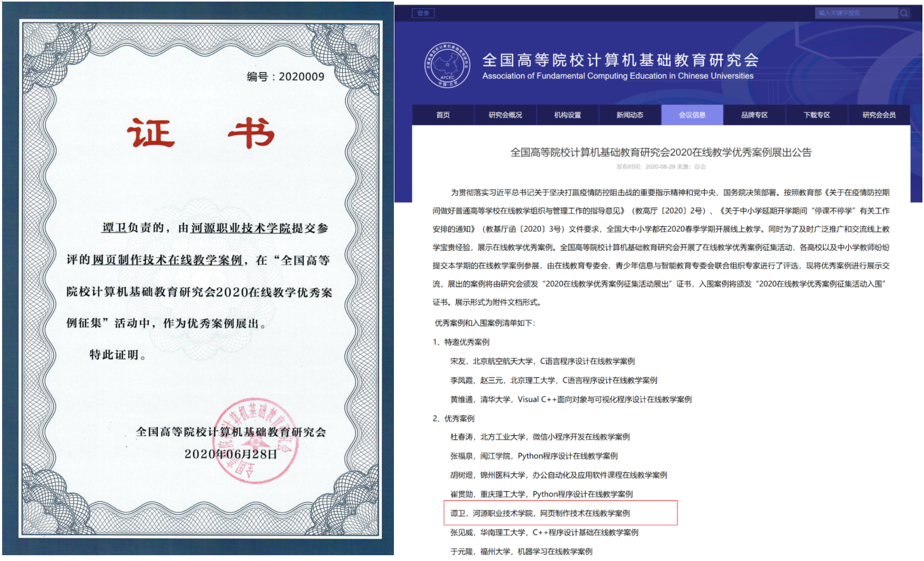Click the red 证书 title on certificate
Screen dimensions: 924x561
(x=201, y=133)
